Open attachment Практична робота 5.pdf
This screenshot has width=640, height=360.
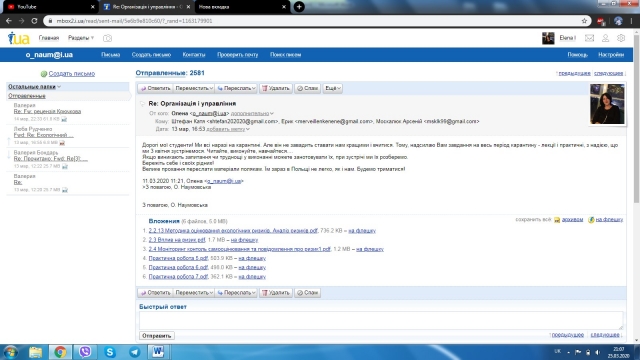(x=178, y=258)
